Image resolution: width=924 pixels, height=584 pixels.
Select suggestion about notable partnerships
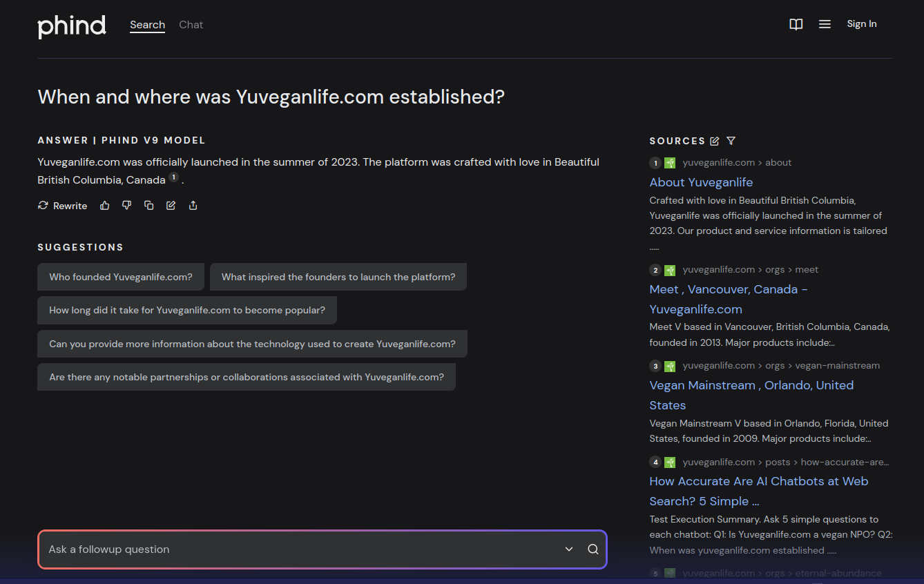click(x=247, y=377)
